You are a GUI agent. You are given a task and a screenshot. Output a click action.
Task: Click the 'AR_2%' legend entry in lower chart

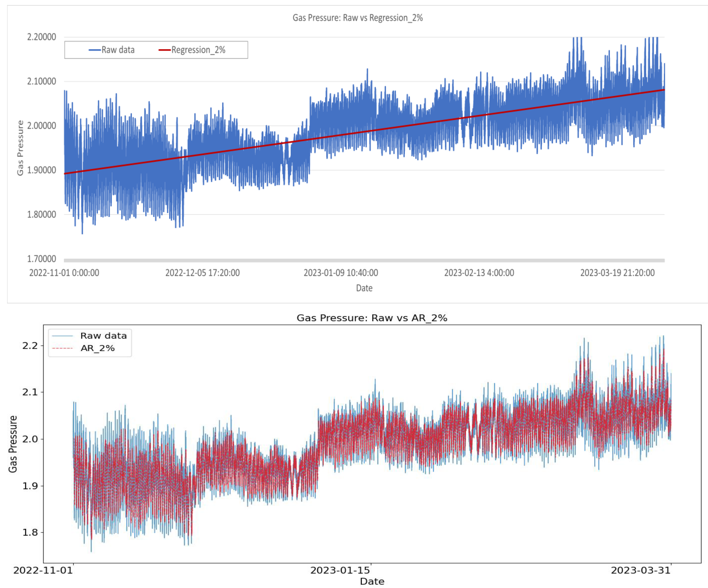[97, 348]
